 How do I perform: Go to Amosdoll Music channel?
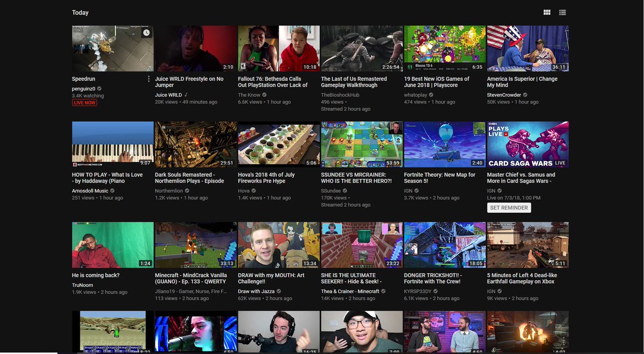[x=90, y=191]
